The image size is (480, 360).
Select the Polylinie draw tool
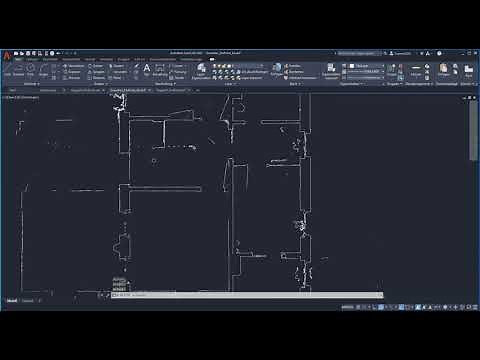19,70
